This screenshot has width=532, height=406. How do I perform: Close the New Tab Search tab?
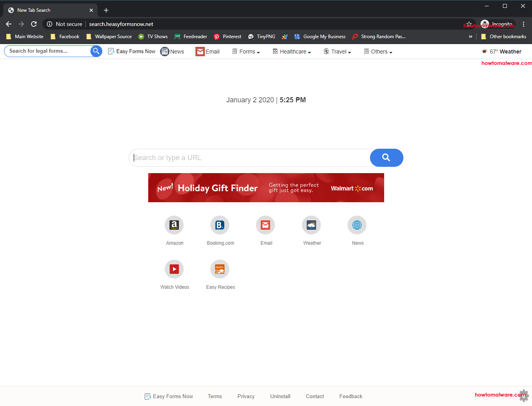tap(91, 10)
